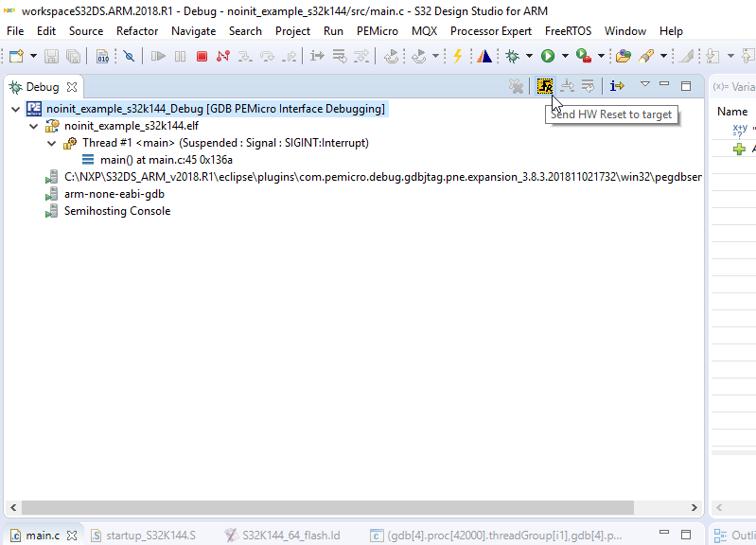Toggle Skip All Breakpoints
Image resolution: width=756 pixels, height=545 pixels.
tap(129, 57)
